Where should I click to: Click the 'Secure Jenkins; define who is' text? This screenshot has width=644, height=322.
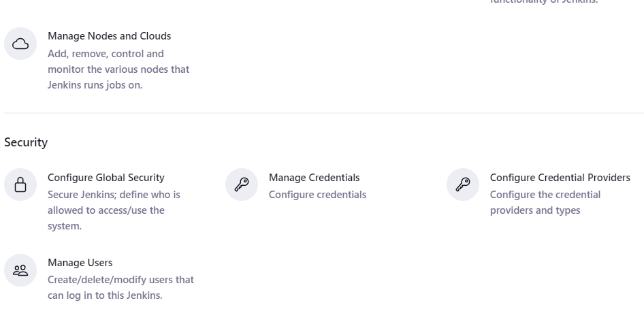114,195
